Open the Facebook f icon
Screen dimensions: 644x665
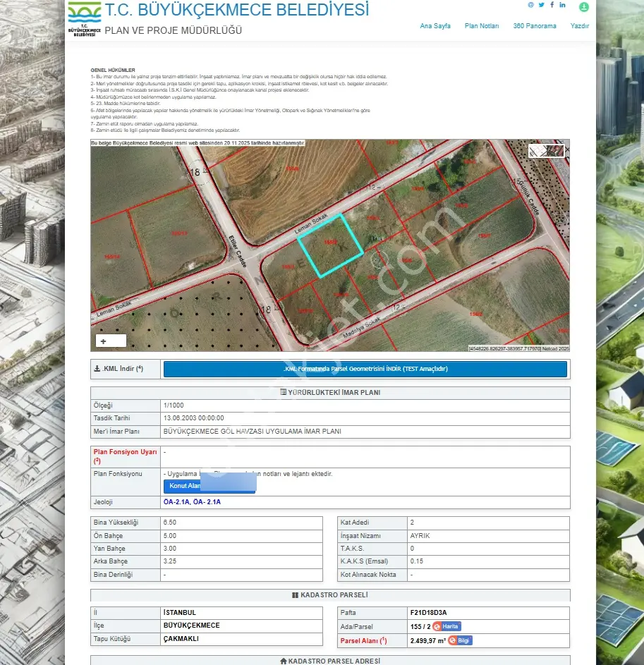552,5
